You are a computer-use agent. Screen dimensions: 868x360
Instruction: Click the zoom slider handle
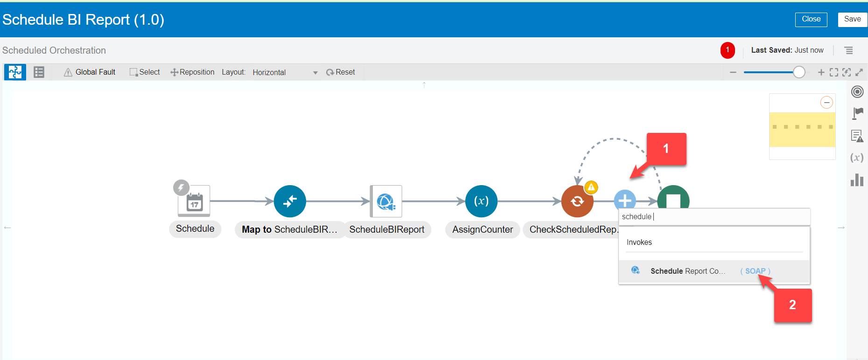pos(799,72)
